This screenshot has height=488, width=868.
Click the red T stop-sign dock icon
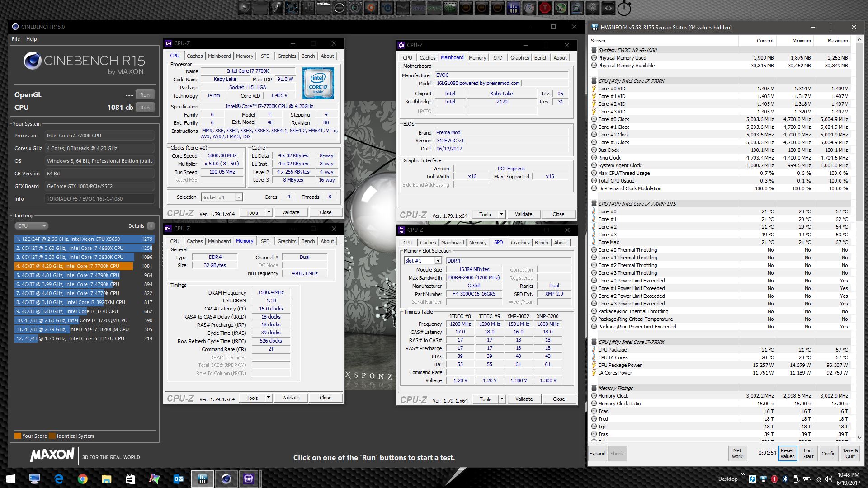pos(545,8)
